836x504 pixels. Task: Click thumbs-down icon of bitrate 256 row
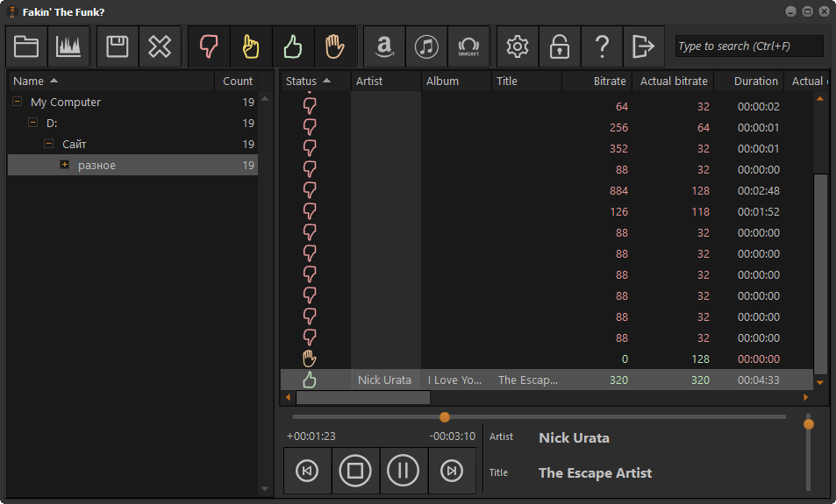point(310,127)
